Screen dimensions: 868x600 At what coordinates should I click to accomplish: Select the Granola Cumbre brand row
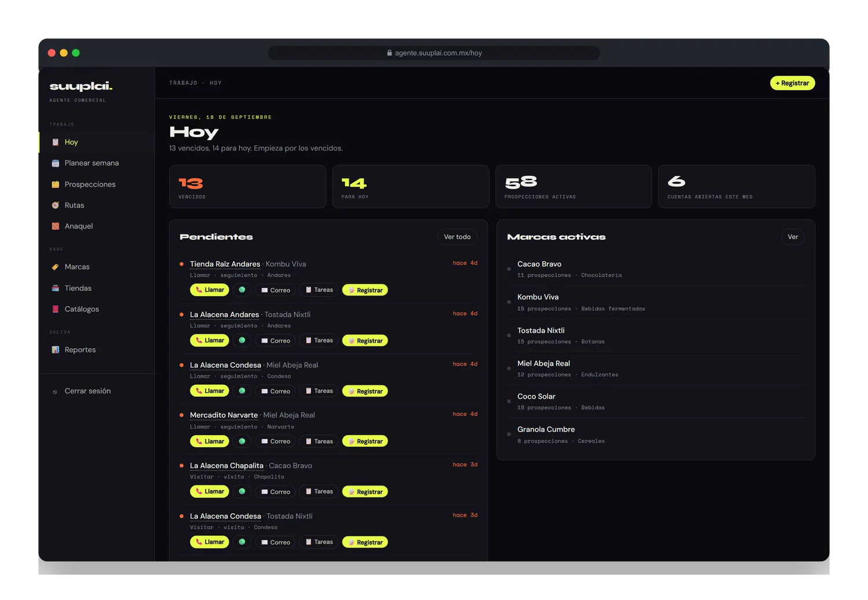click(x=656, y=435)
